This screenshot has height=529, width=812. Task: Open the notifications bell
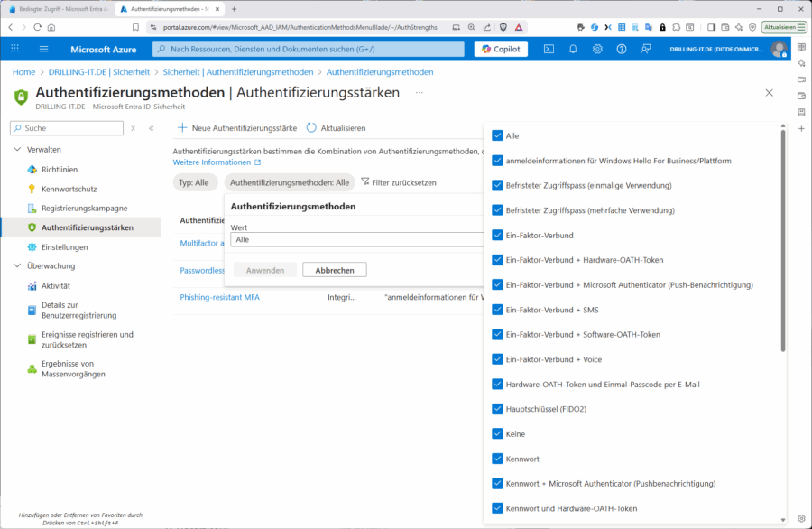click(573, 49)
